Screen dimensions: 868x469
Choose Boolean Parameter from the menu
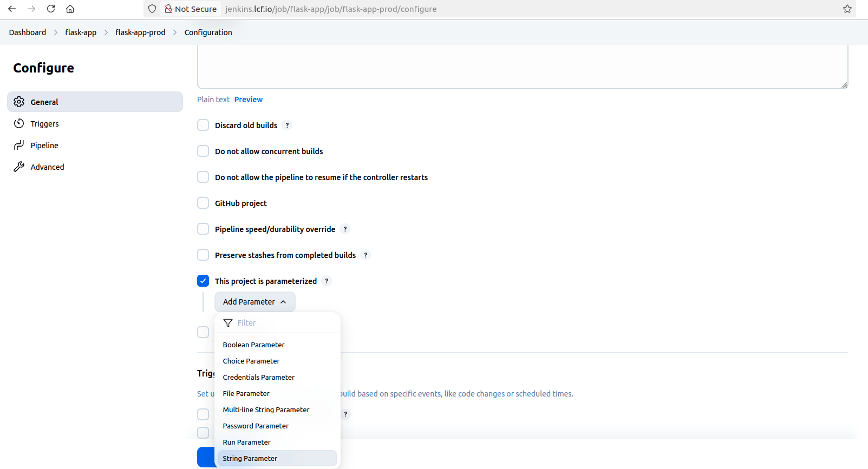[x=253, y=345]
